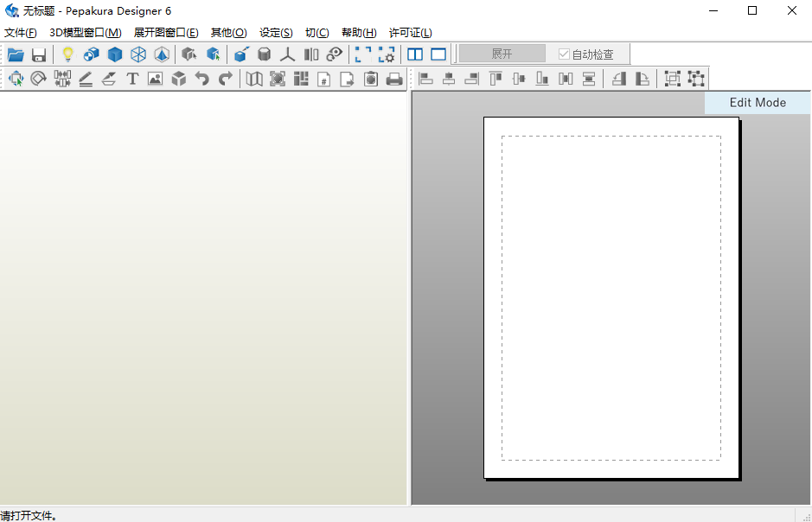
Task: Click the 展开 unfold button
Action: pyautogui.click(x=502, y=54)
